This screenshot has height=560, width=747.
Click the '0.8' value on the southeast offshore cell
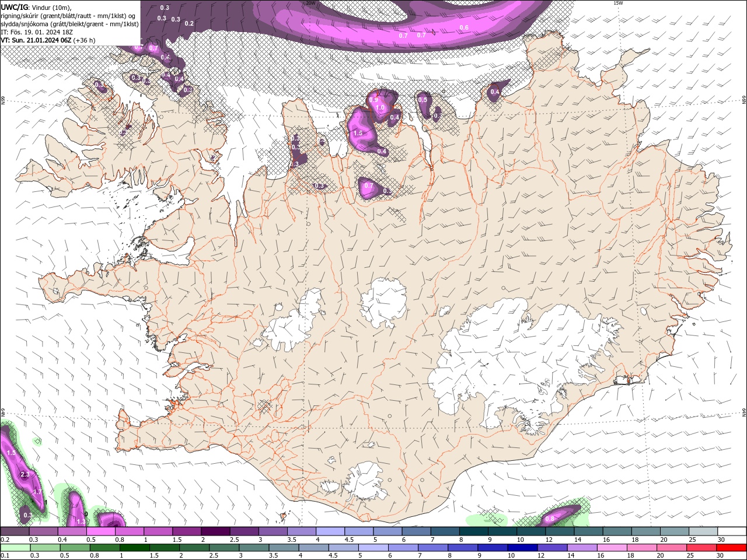(549, 519)
